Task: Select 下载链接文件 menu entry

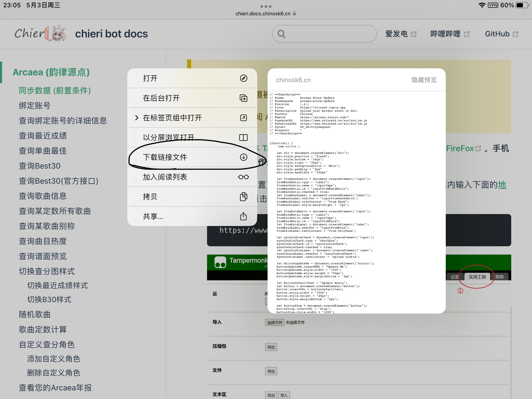Action: click(x=165, y=157)
